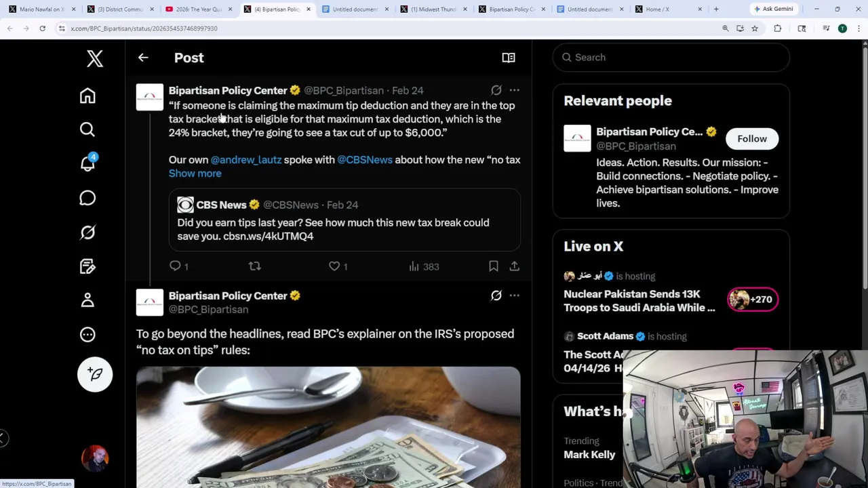Viewport: 868px width, 488px height.
Task: Open Mark Kelly trending topic
Action: point(589,454)
